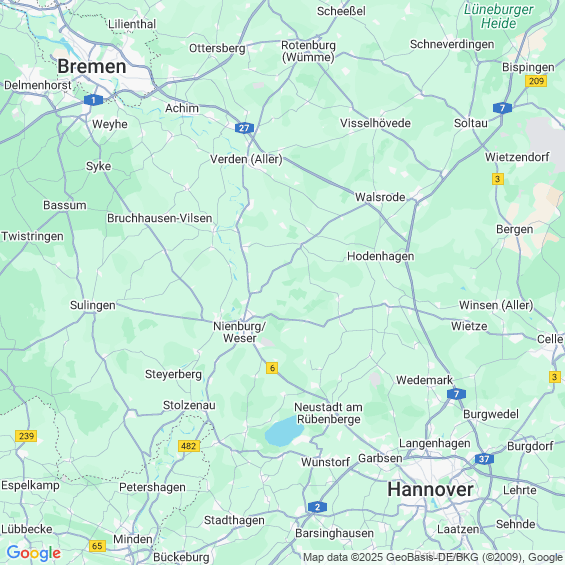
Task: Click the Sulingen town label
Action: (x=93, y=305)
